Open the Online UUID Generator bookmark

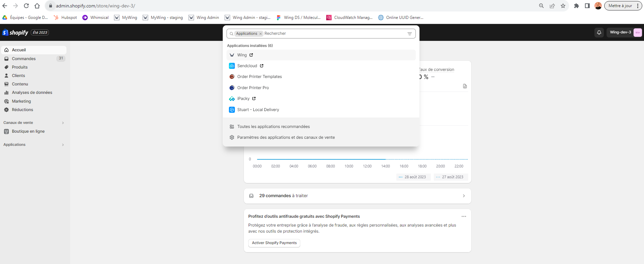click(401, 18)
